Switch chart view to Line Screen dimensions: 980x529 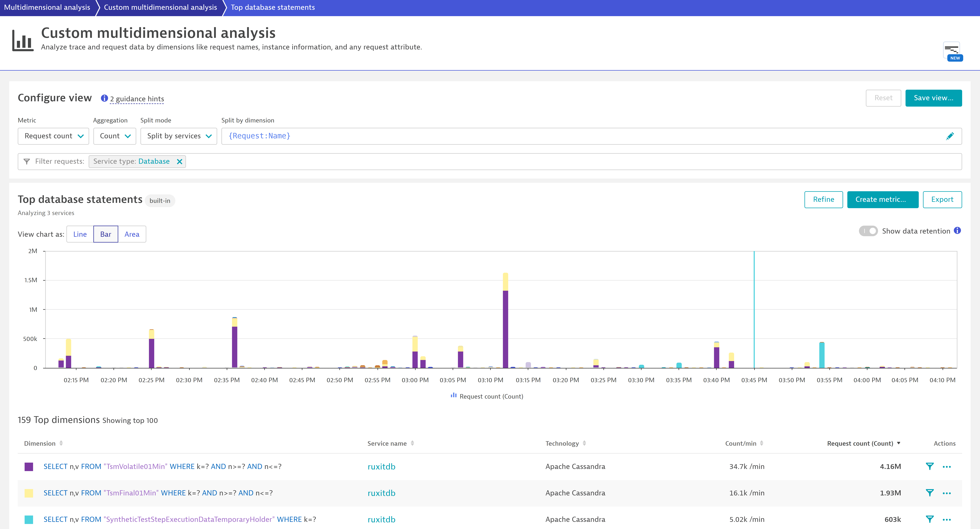[80, 234]
